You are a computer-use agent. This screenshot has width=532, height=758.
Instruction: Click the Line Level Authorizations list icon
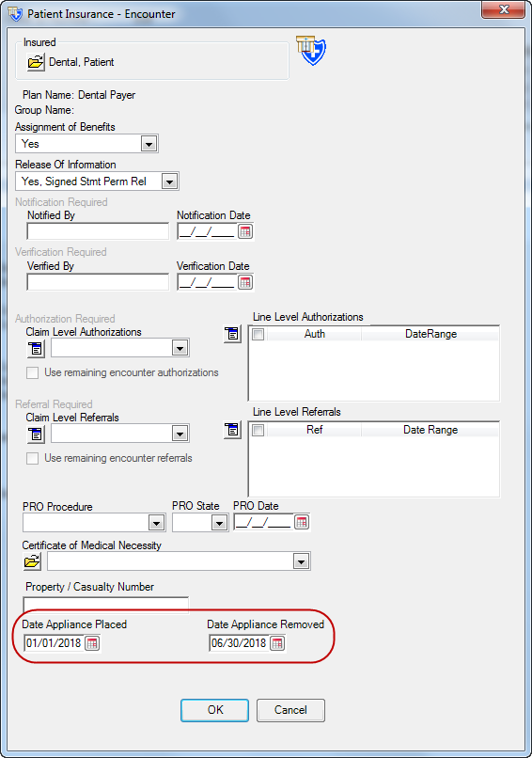tap(232, 334)
